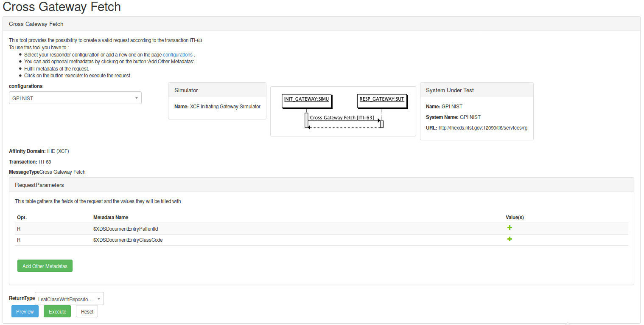Select the $XDSDocumentEntryPatientId metadata name
The width and height of the screenshot is (644, 325).
click(x=126, y=229)
